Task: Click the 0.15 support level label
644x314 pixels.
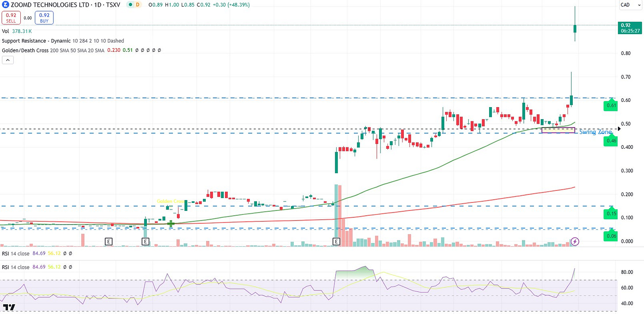Action: tap(611, 214)
